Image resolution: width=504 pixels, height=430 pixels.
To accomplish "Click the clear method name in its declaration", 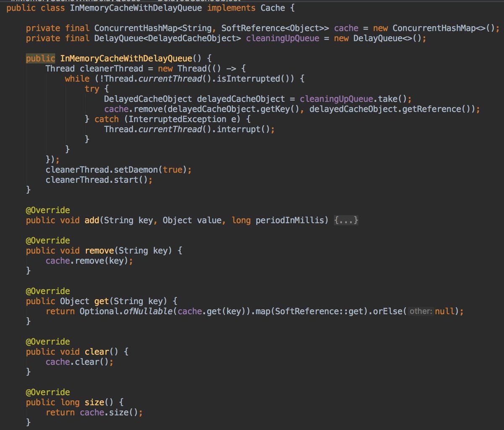I will (x=97, y=352).
